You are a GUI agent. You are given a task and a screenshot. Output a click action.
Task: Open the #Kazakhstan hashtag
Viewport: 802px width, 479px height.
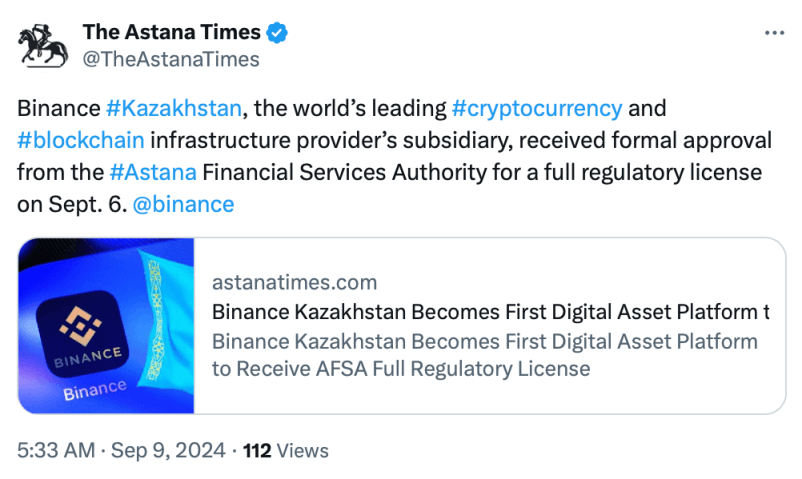(x=175, y=108)
